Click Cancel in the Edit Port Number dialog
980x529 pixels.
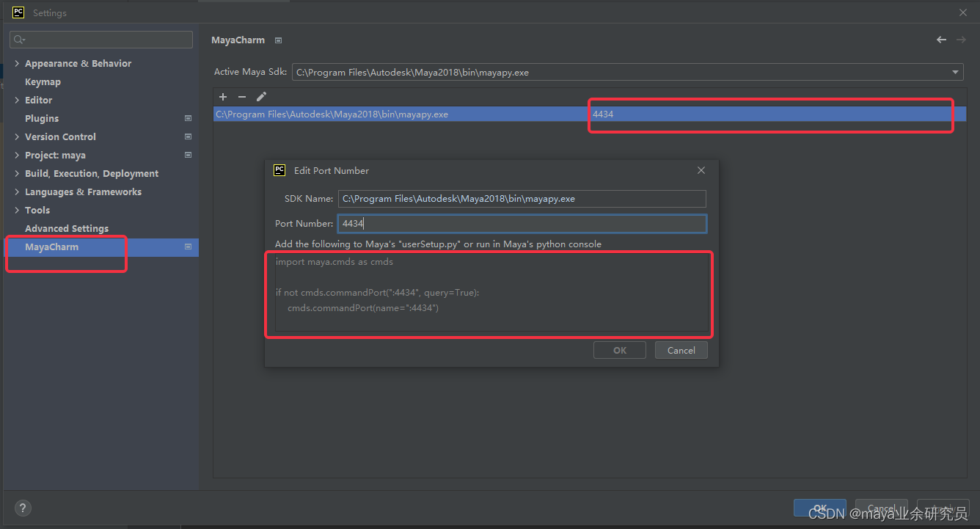click(x=681, y=350)
